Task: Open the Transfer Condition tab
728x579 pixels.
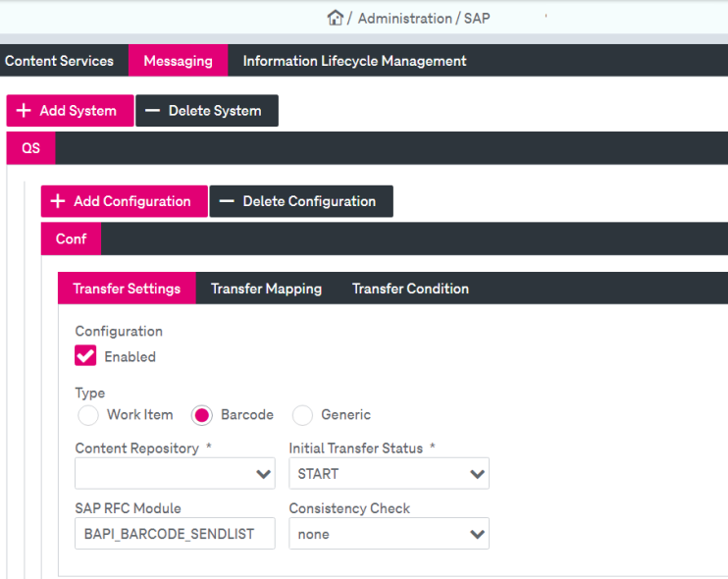Action: tap(410, 289)
